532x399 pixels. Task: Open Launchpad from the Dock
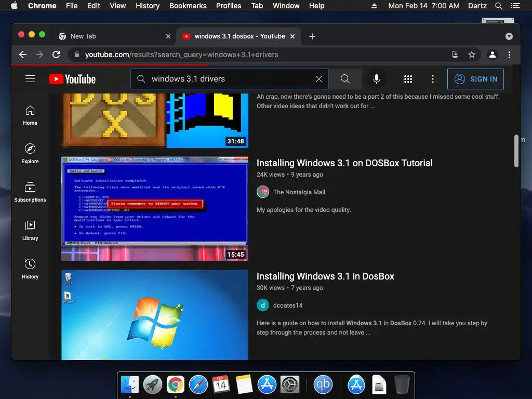click(152, 384)
